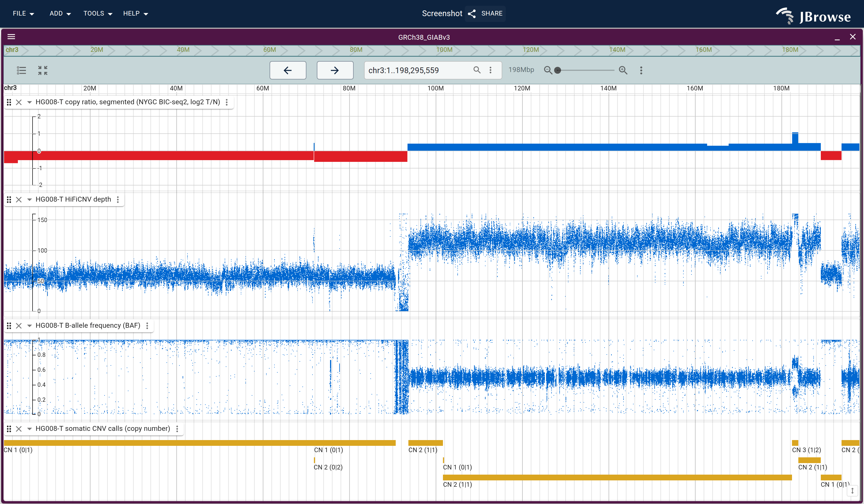Click the collapse arrows icon in the navigation bar

click(43, 70)
